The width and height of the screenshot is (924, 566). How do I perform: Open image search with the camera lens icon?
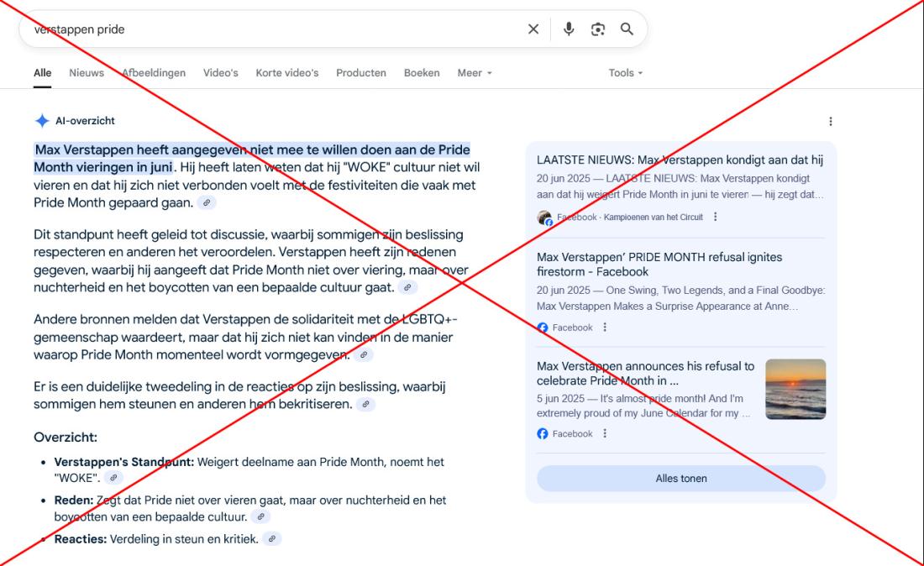tap(598, 29)
